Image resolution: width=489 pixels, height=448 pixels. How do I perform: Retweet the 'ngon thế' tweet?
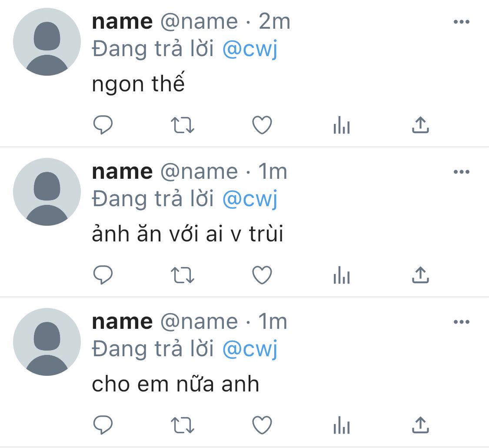point(183,125)
